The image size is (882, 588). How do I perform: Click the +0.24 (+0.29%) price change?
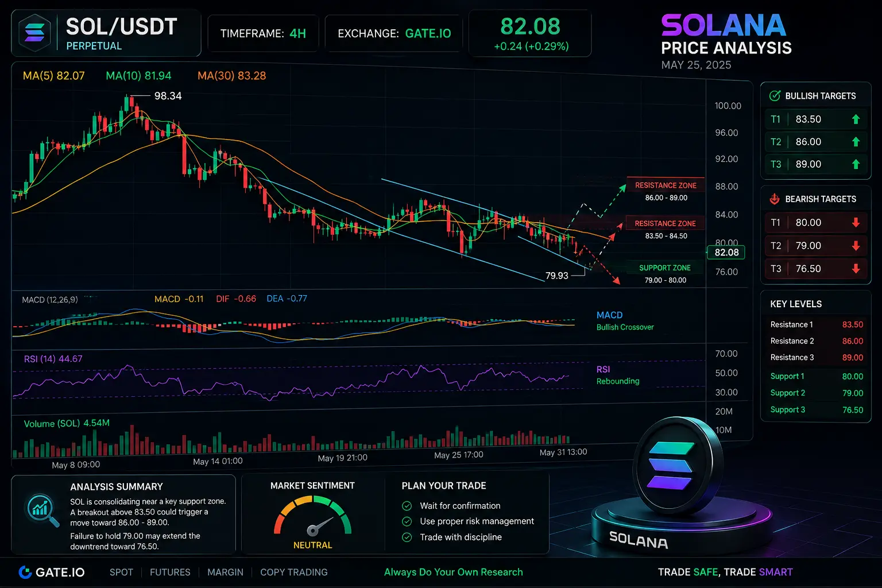(x=531, y=47)
